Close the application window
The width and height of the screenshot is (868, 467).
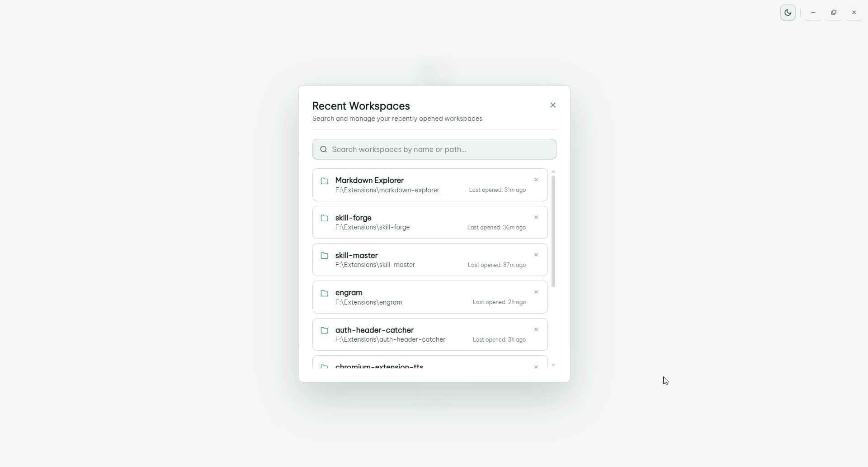(854, 13)
